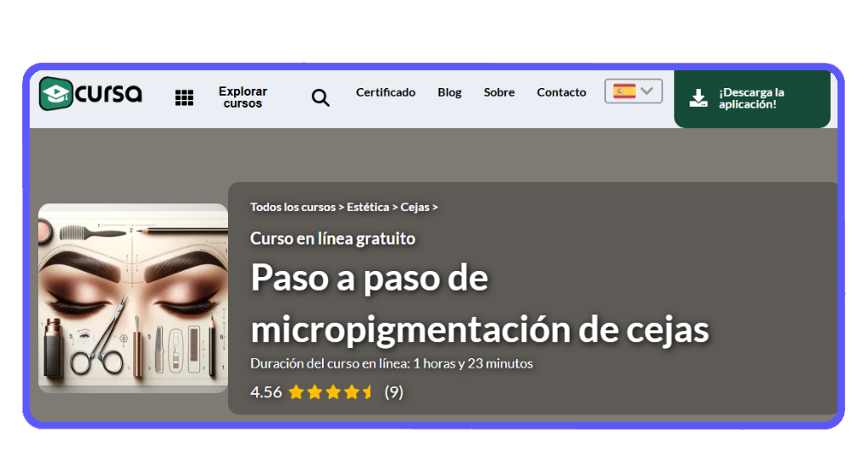Open the Contacto page
868x454 pixels.
coord(561,92)
